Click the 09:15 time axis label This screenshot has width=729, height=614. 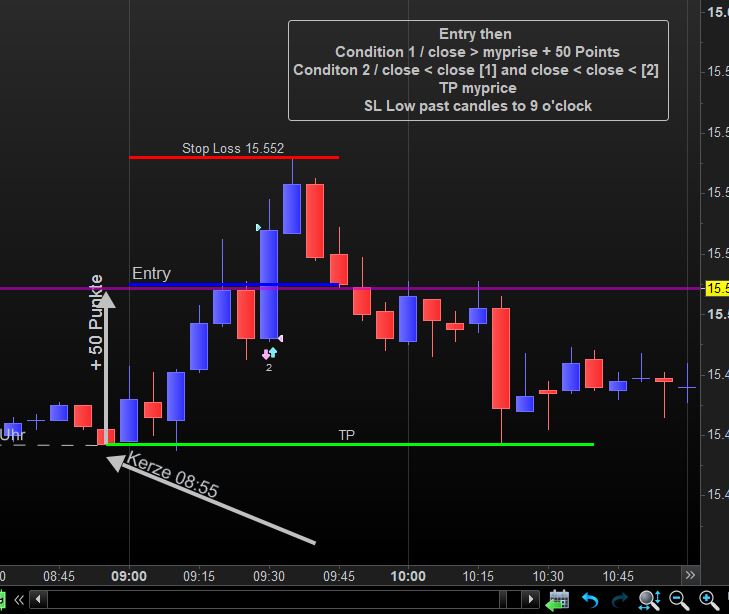click(199, 576)
